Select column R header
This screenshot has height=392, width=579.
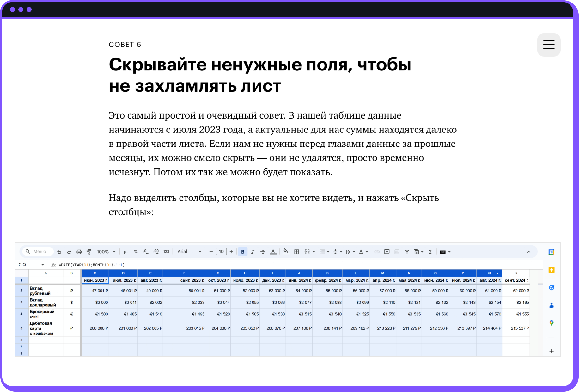coord(516,273)
